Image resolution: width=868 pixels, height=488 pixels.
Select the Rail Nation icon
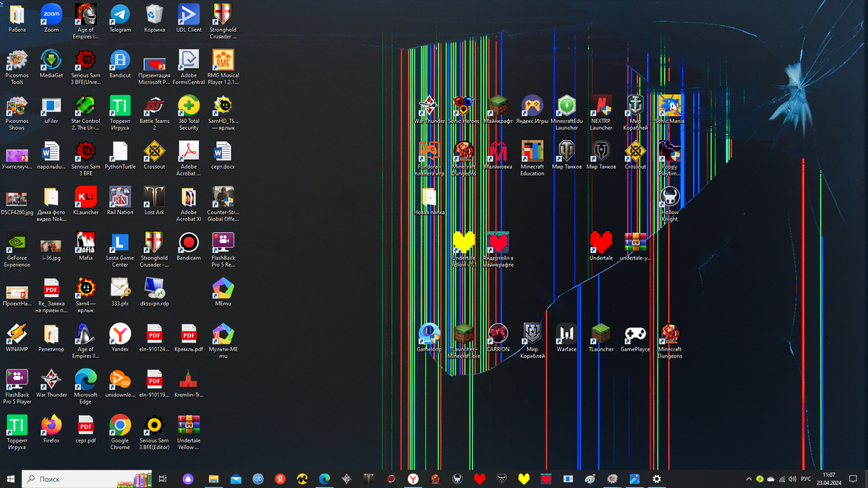(120, 201)
